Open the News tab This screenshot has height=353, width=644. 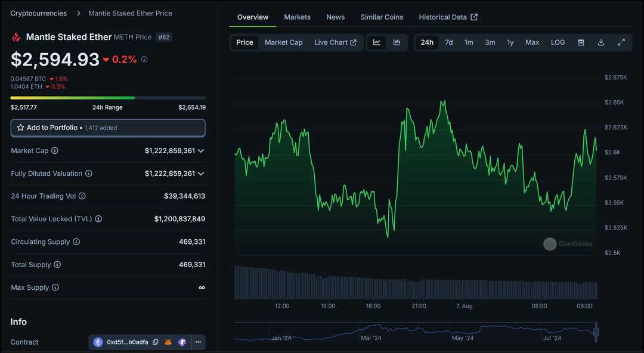point(335,17)
